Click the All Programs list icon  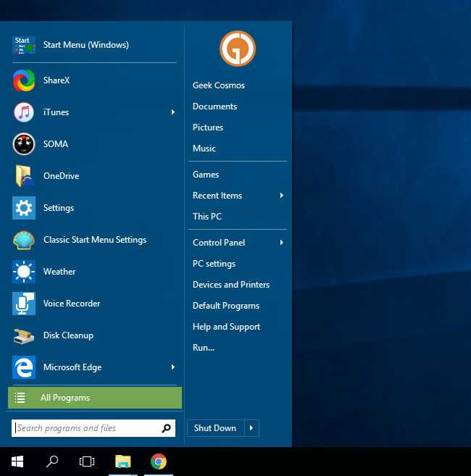tap(20, 398)
